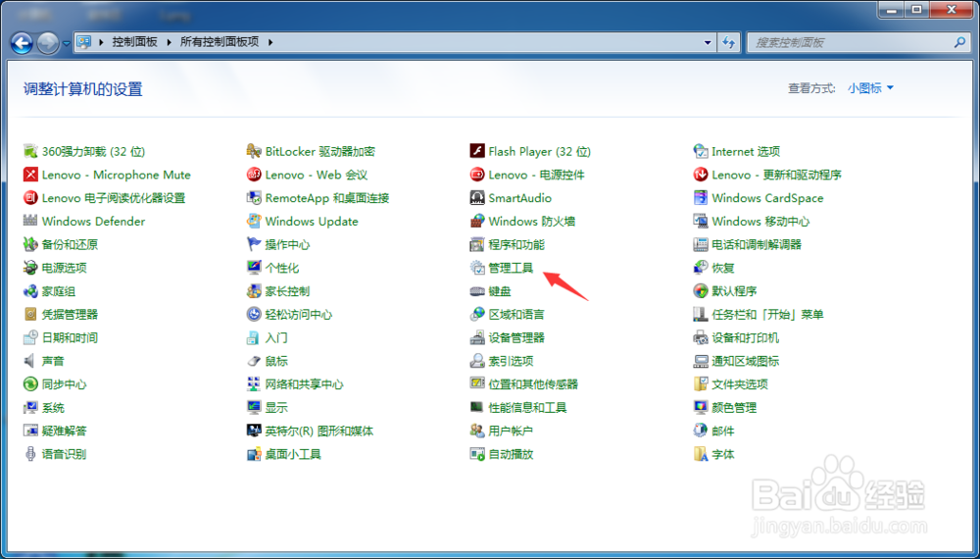Viewport: 980px width, 559px height.
Task: Open the 语音识别 microphone icon
Action: 30,455
